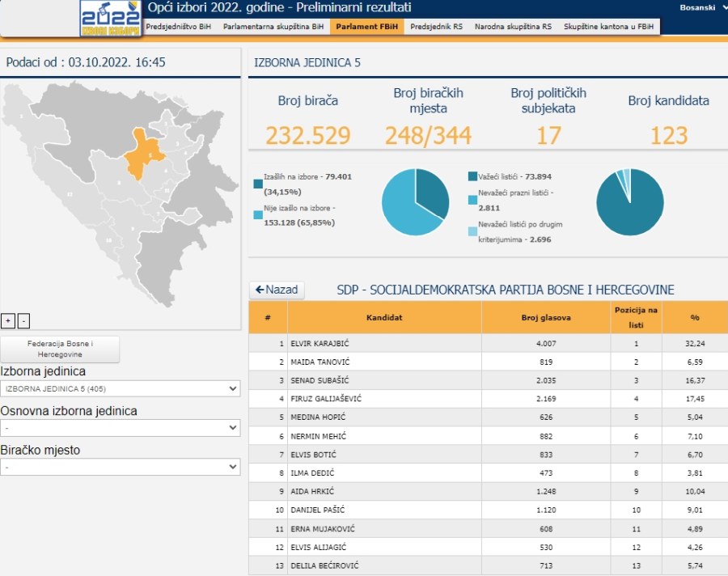Click the voter turnout pie chart
Viewport: 728px width, 576px height.
415,201
